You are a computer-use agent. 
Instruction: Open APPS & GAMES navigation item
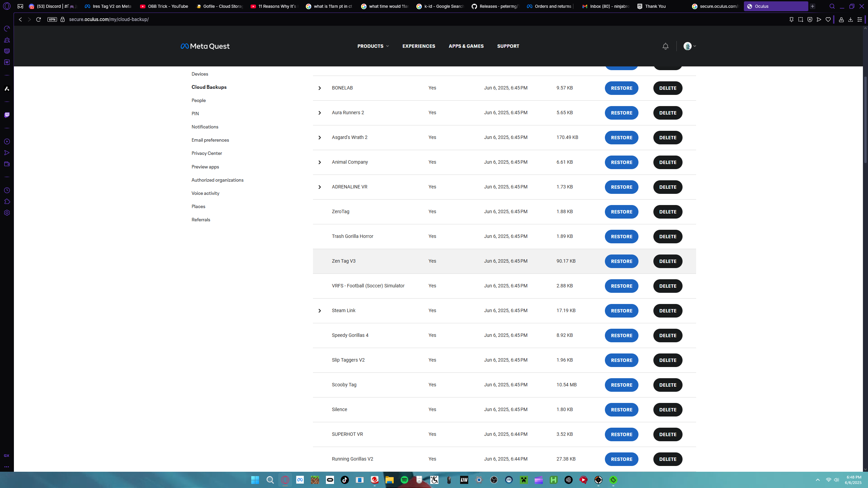click(x=466, y=46)
